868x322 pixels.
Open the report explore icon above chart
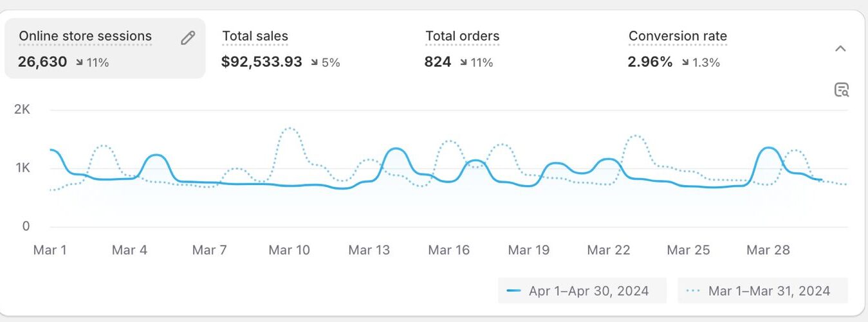(x=841, y=90)
